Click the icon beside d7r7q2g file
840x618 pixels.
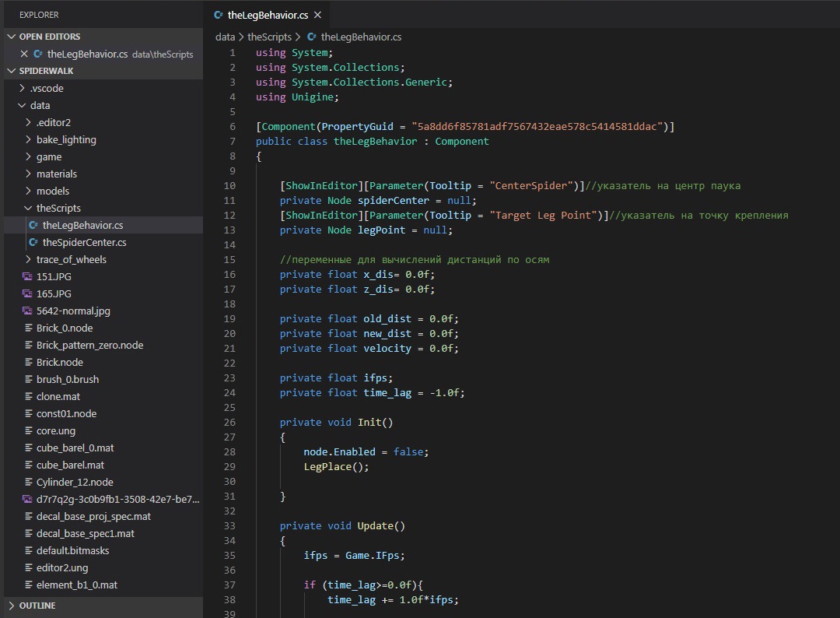pos(27,500)
